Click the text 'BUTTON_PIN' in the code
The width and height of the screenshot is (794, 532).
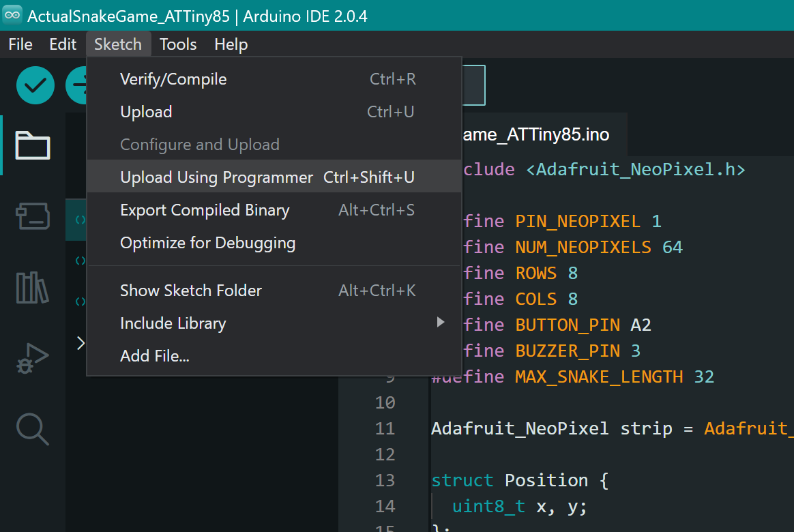point(568,325)
